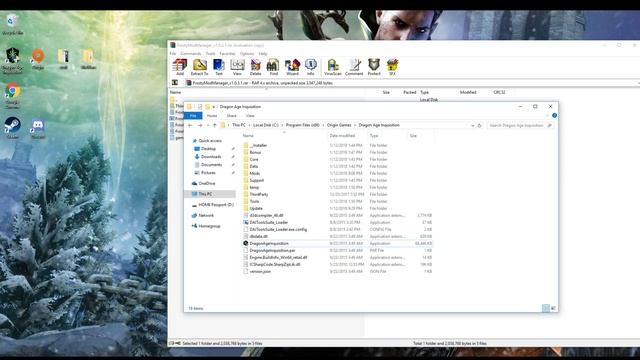Open the Steam desktop shortcut

click(12, 127)
